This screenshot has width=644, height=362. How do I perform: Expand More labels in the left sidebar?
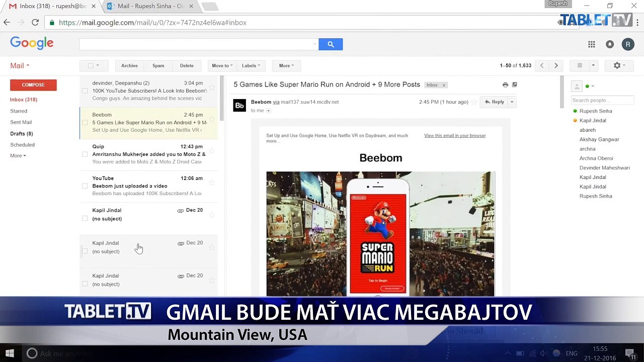[18, 156]
